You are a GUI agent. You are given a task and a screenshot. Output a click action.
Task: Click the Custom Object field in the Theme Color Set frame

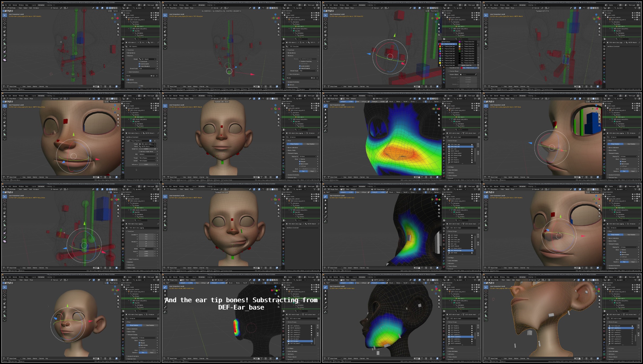point(468,74)
